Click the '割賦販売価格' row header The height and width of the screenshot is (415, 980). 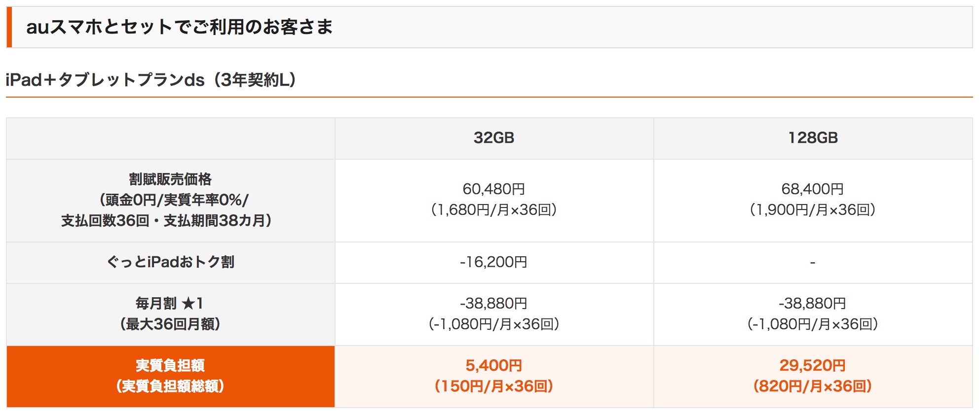[x=171, y=200]
